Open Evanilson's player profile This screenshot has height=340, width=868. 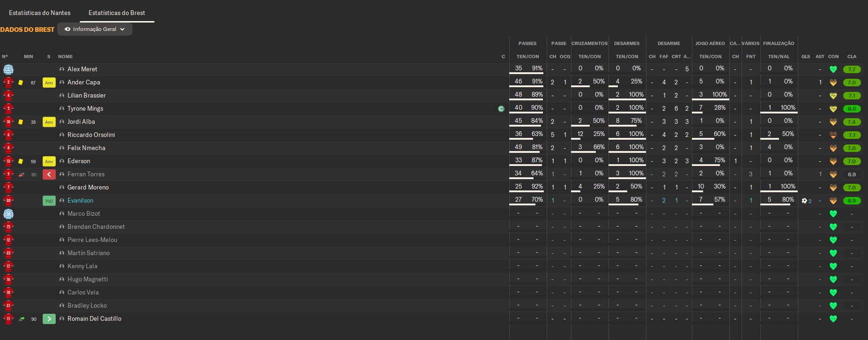click(80, 200)
